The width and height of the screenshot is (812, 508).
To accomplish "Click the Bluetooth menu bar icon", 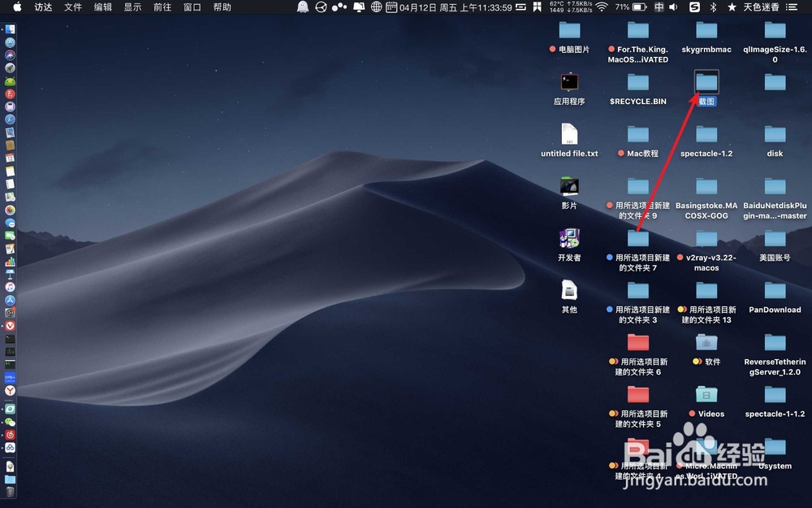I will click(713, 7).
